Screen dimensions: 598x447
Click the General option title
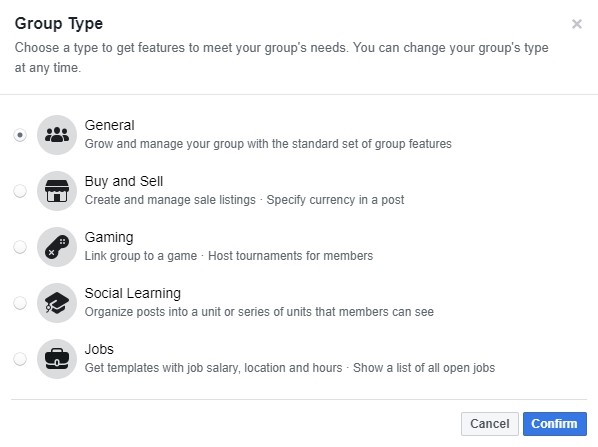pyautogui.click(x=109, y=125)
